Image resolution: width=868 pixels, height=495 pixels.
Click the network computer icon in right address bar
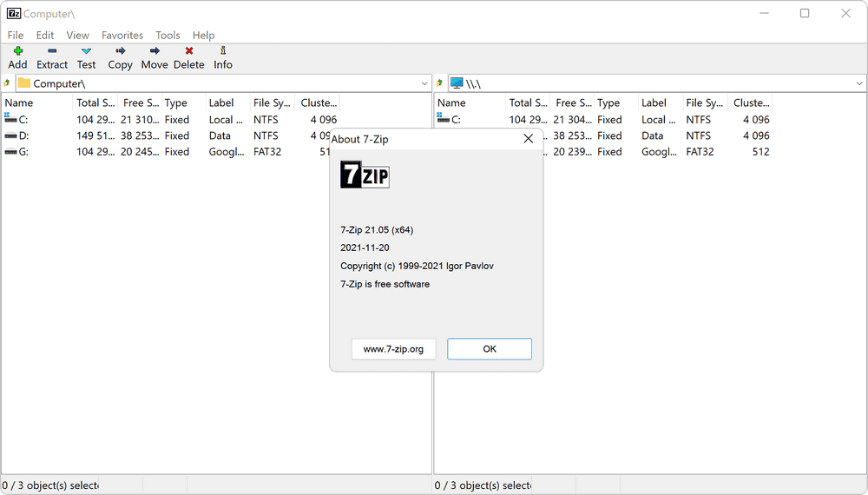(457, 83)
